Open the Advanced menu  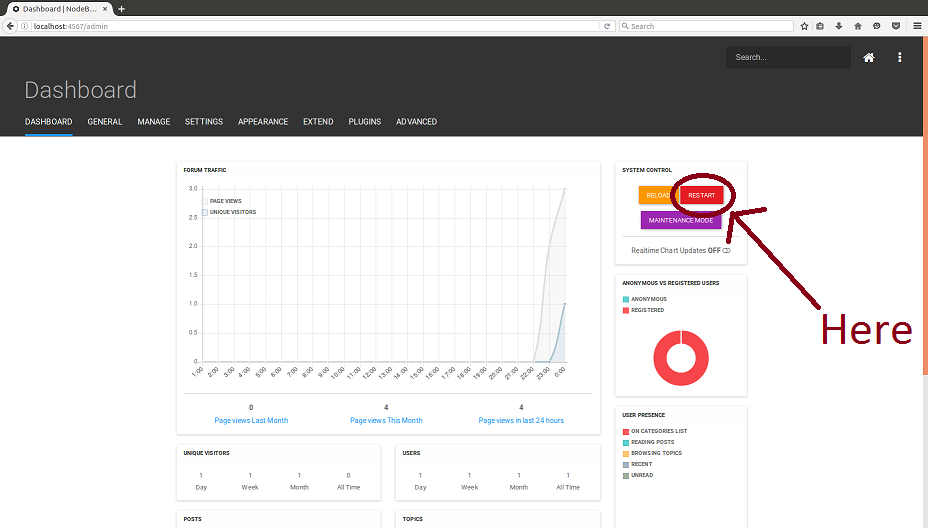(416, 122)
